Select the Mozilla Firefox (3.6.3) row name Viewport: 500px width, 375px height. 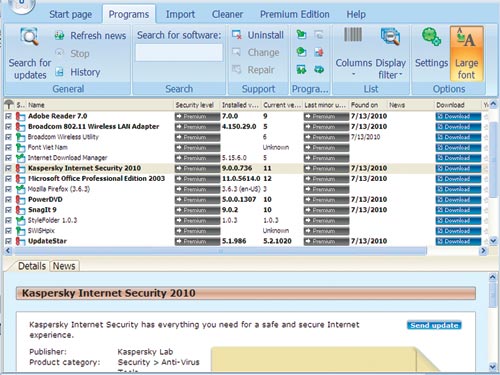coord(59,189)
